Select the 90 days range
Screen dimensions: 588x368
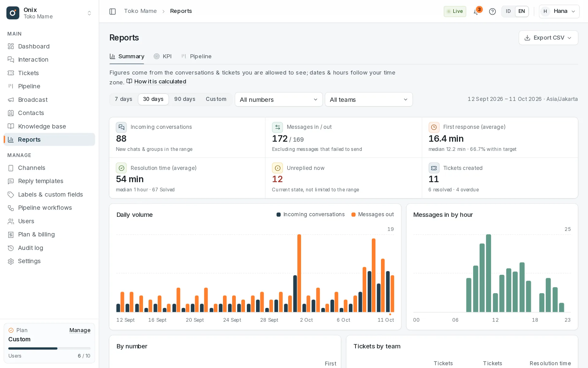[x=185, y=99]
